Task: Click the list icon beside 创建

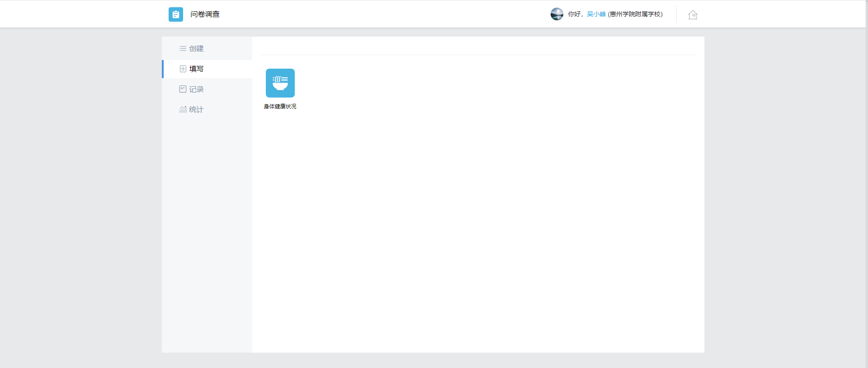Action: coord(183,49)
